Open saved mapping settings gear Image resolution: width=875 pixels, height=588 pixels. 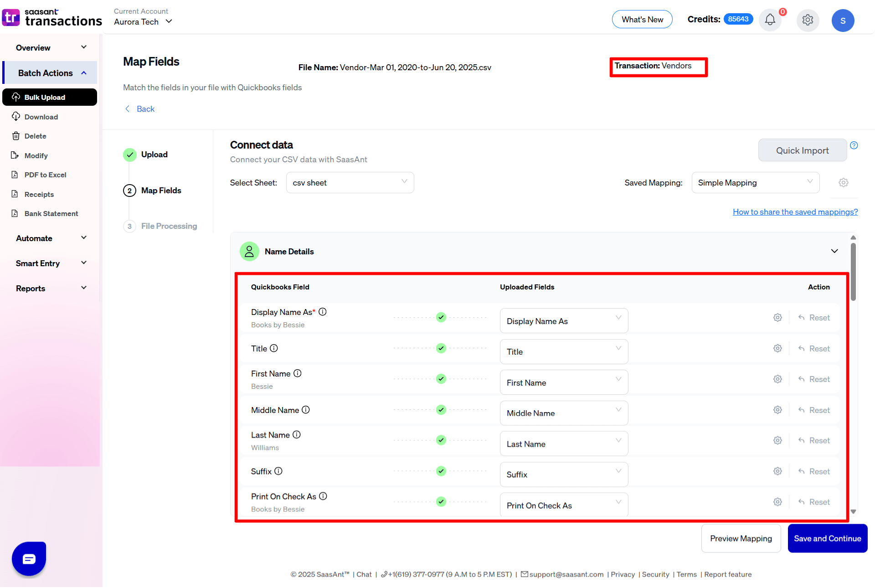pos(844,182)
